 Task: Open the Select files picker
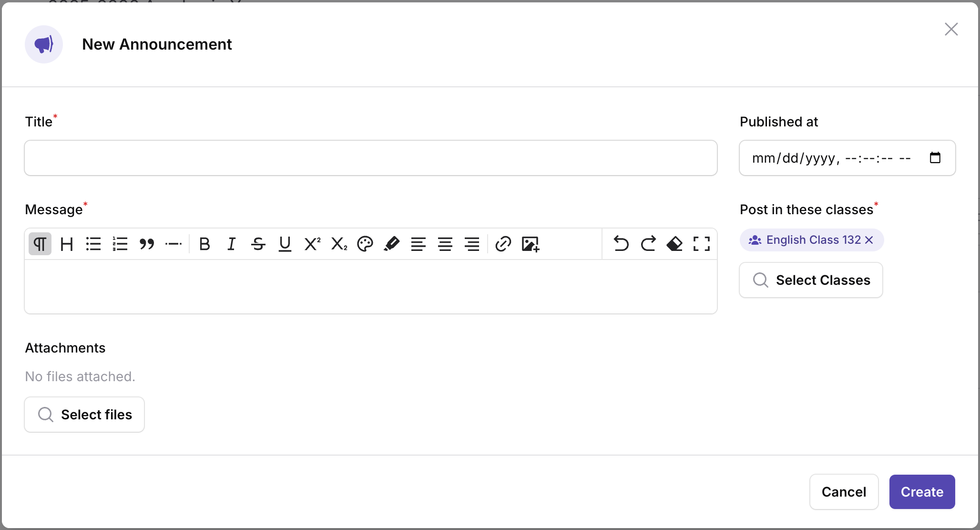coord(84,415)
